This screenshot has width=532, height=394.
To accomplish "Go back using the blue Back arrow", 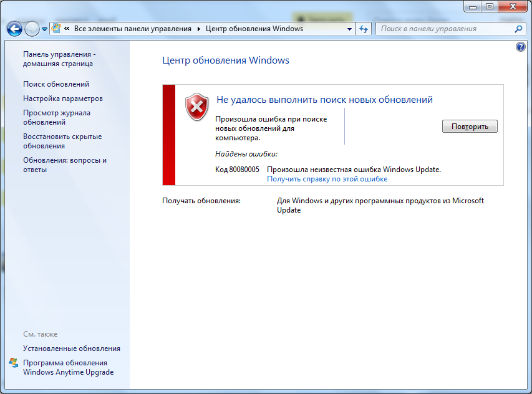I will 14,29.
